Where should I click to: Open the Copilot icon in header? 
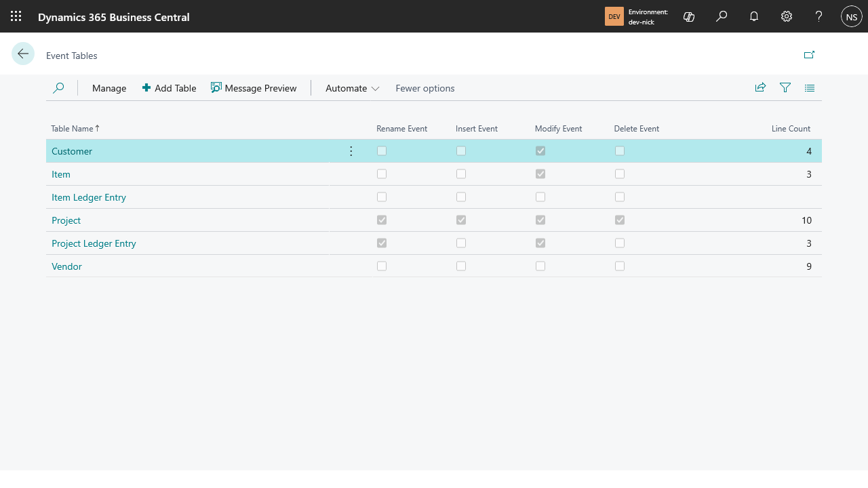(689, 16)
